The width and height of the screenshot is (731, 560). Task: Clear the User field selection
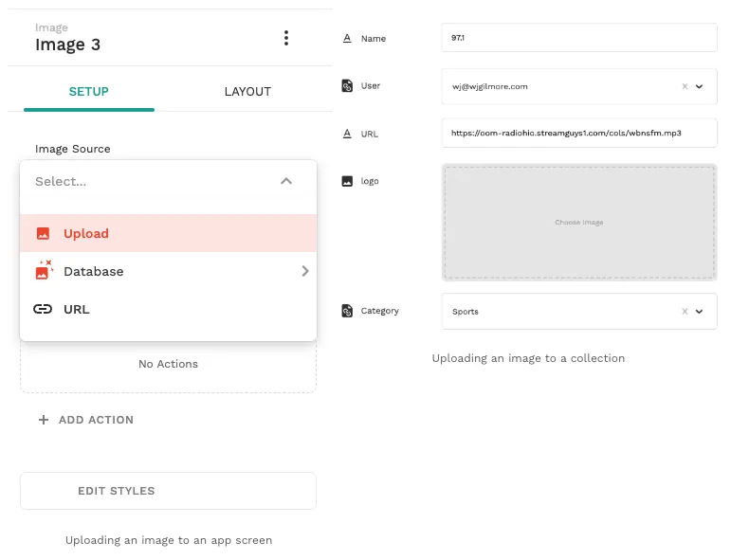pyautogui.click(x=685, y=86)
